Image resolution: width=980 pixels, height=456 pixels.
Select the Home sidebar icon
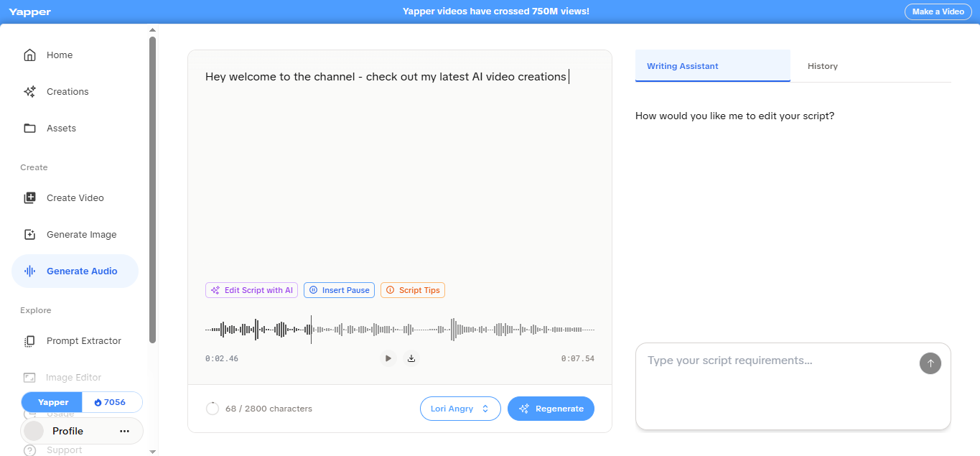[30, 55]
